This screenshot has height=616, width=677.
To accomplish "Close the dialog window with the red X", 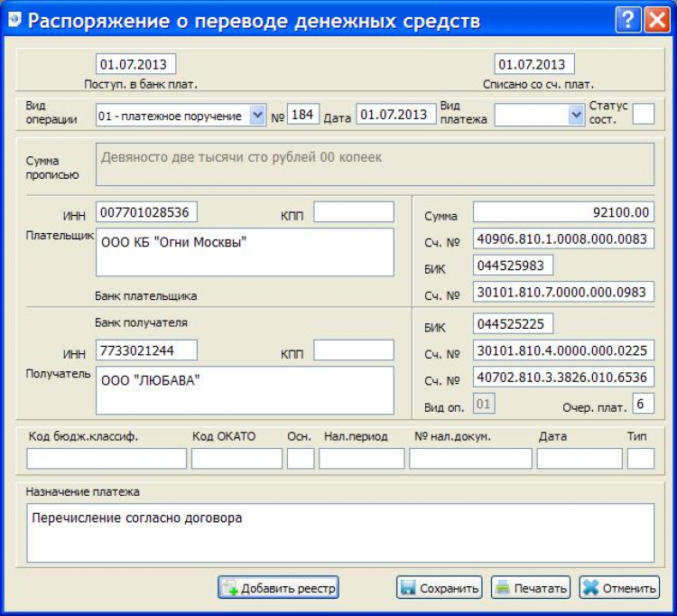I will click(x=657, y=20).
